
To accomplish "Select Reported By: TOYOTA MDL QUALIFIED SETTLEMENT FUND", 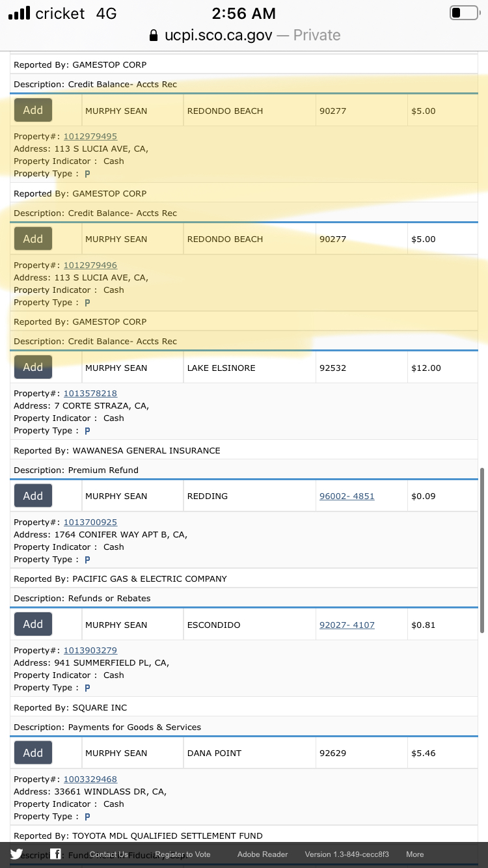I will point(138,835).
